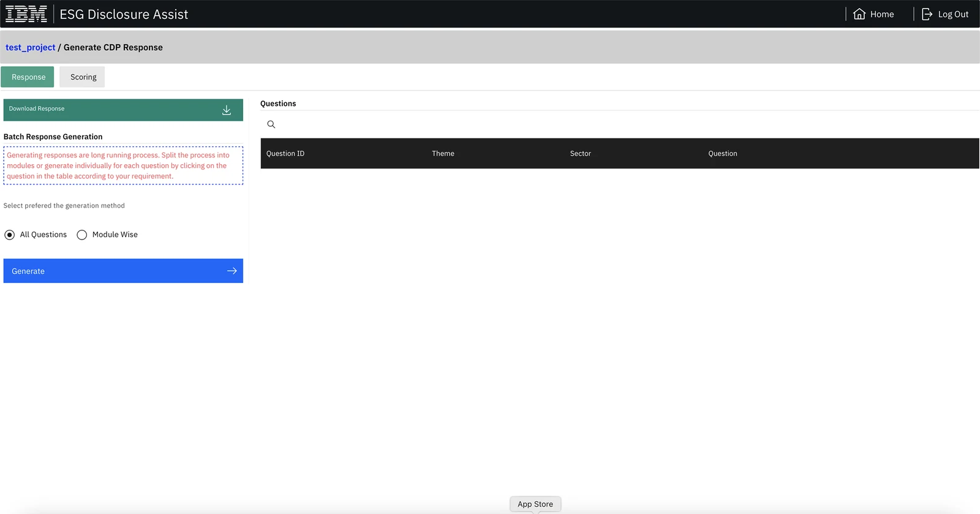Click the download arrow icon
Viewport: 980px width, 514px height.
click(x=227, y=110)
